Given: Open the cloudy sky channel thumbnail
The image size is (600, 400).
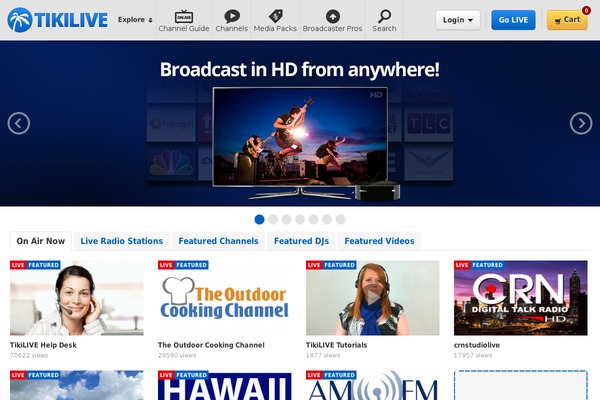Looking at the screenshot, I should (77, 385).
